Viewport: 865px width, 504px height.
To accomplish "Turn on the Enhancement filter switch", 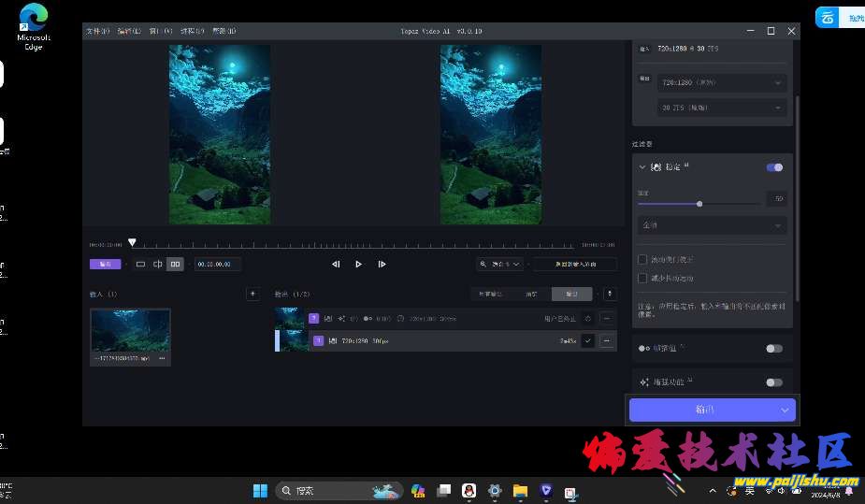I will pos(774,382).
